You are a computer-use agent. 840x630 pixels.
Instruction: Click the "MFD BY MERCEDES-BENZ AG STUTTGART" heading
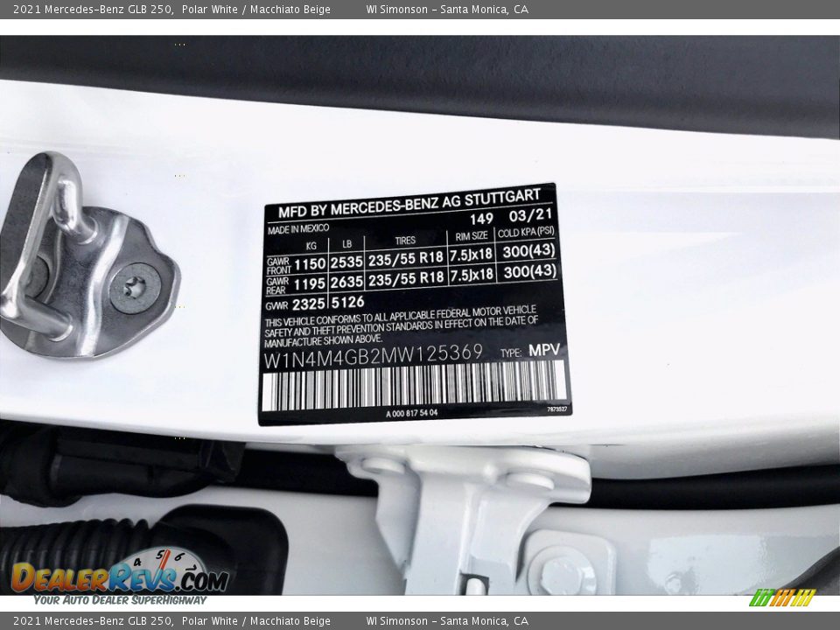409,203
